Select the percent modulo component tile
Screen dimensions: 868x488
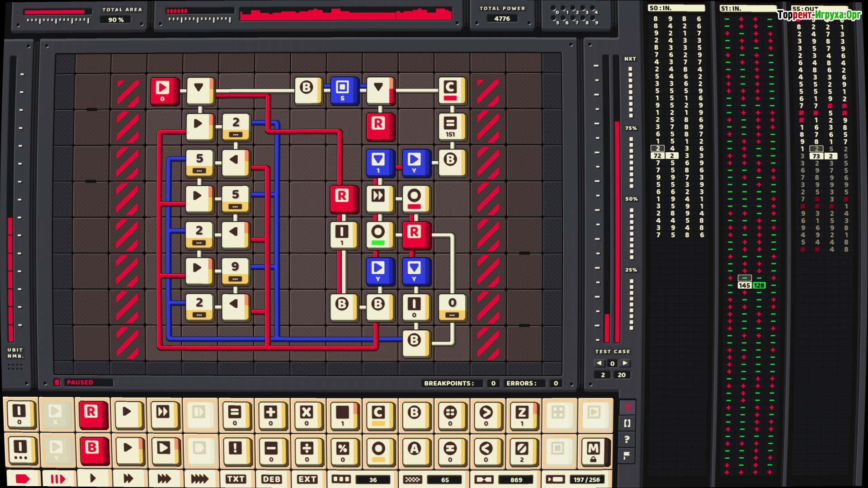[x=343, y=450]
